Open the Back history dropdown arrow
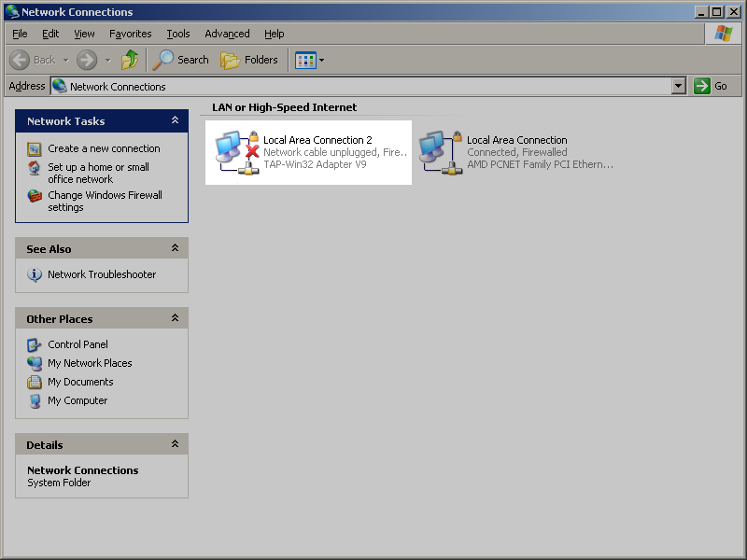Viewport: 747px width, 560px height. 65,61
